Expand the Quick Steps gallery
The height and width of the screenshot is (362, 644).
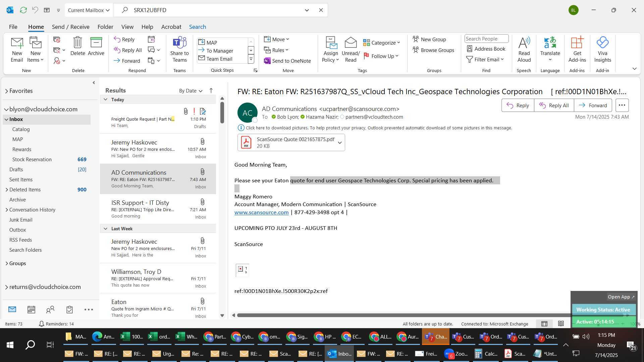point(251,59)
